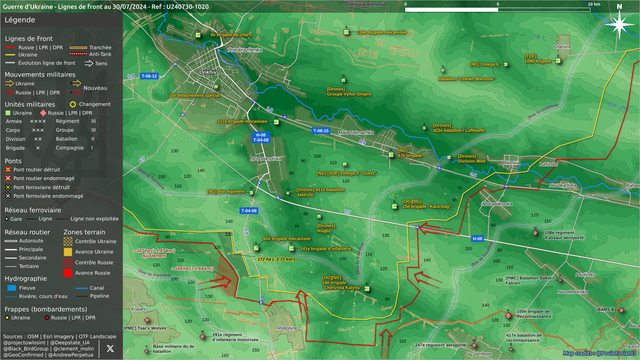Screen dimensions: 640x360
Task: Click the 'Pont routier endommagé' red cross icon
Action: click(x=8, y=178)
